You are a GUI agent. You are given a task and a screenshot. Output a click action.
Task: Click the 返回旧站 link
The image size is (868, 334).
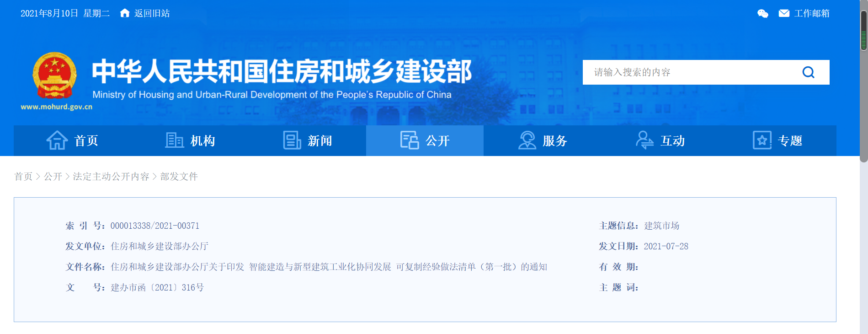tap(152, 14)
